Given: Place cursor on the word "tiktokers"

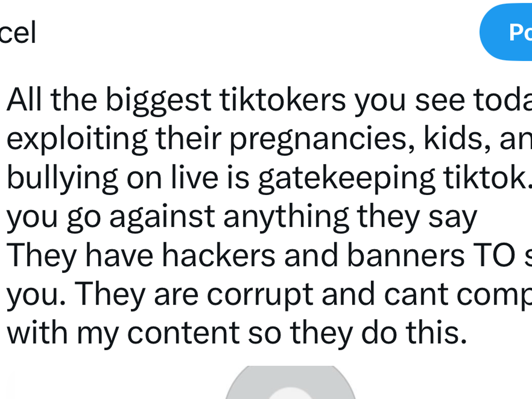Looking at the screenshot, I should tap(282, 101).
